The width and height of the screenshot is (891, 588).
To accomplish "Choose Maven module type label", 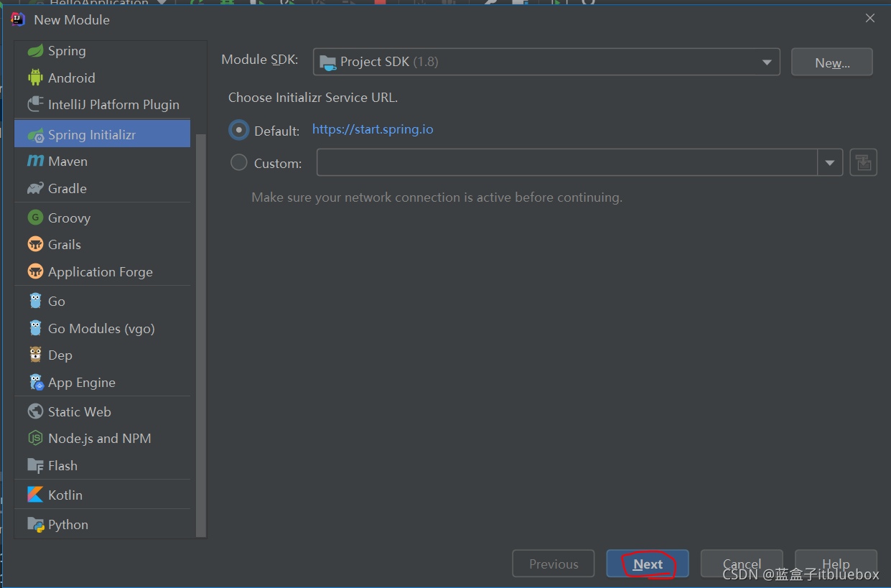I will [67, 162].
